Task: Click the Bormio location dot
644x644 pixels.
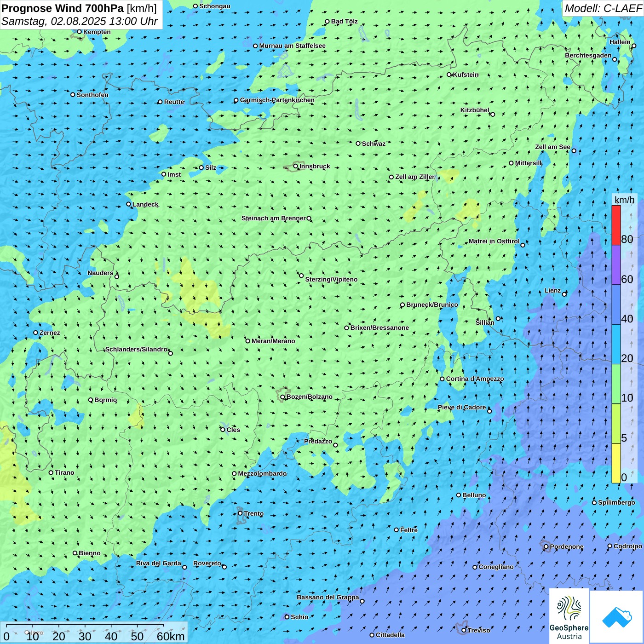Action: [x=91, y=400]
